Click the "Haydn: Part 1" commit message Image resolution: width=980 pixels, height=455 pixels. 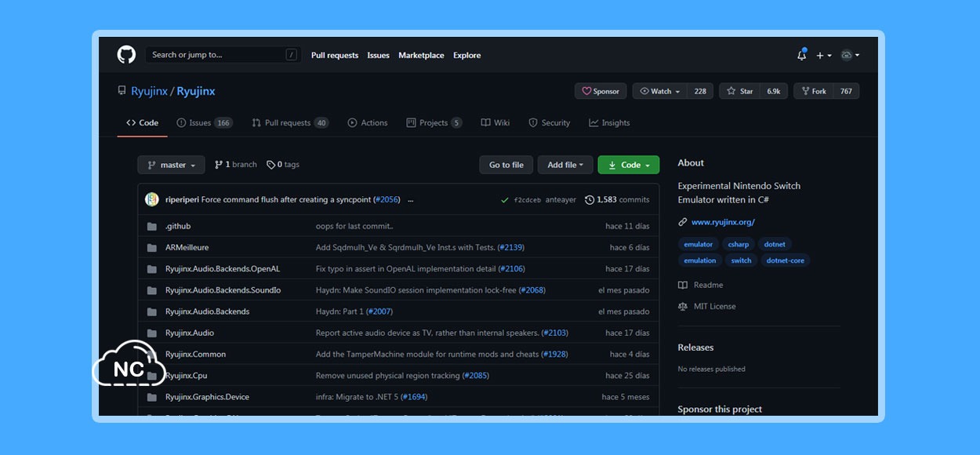pyautogui.click(x=339, y=311)
